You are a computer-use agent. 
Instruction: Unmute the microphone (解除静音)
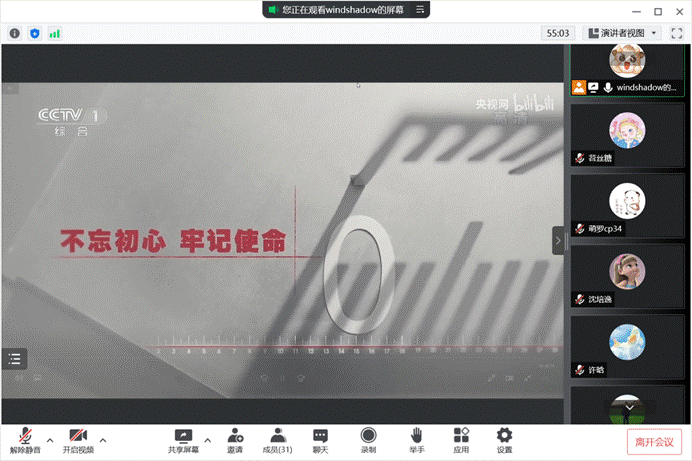24,439
